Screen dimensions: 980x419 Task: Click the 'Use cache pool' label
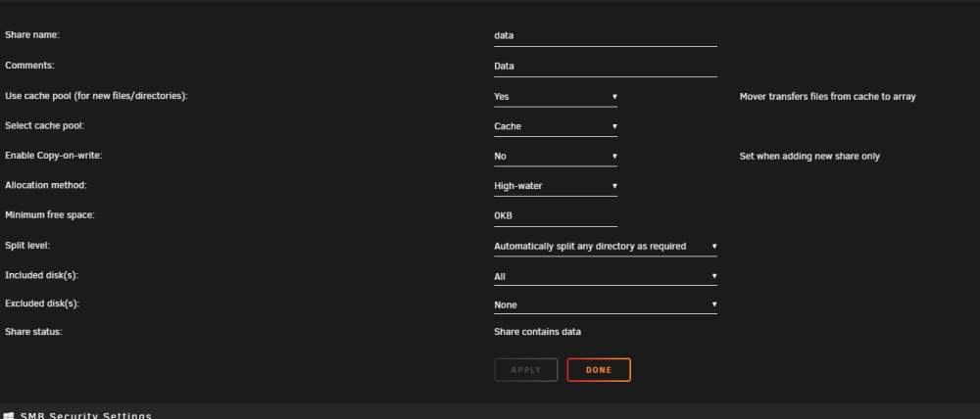click(x=96, y=96)
